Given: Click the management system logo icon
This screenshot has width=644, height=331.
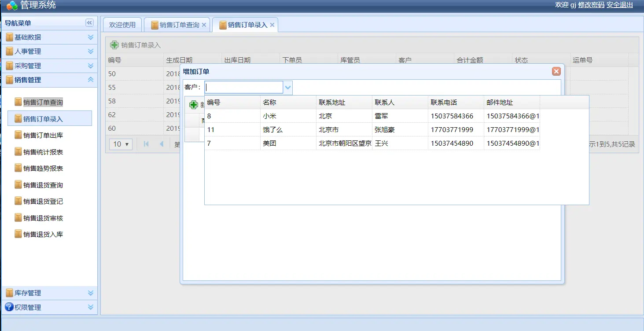Looking at the screenshot, I should 12,5.
